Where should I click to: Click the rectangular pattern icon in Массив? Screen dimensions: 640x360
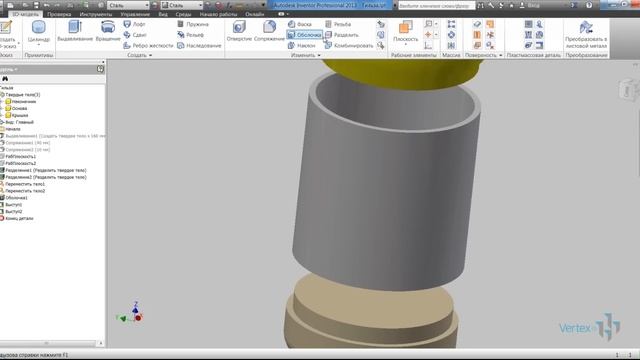(451, 24)
